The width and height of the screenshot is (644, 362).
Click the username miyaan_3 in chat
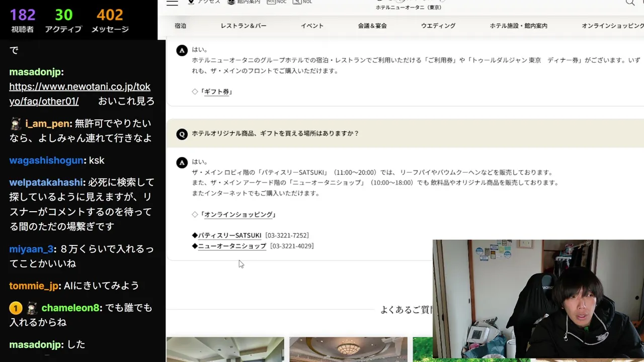(31, 249)
